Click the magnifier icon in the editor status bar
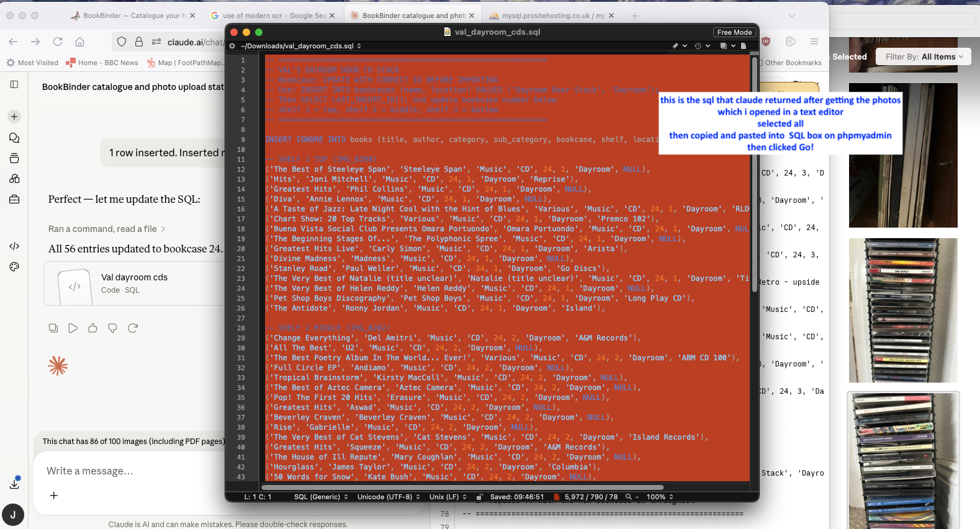The height and width of the screenshot is (529, 980). [629, 497]
